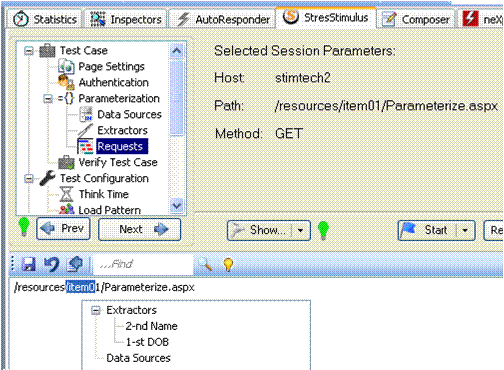Select the StresStimulus tab
Screen dimensions: 504x370
325,17
